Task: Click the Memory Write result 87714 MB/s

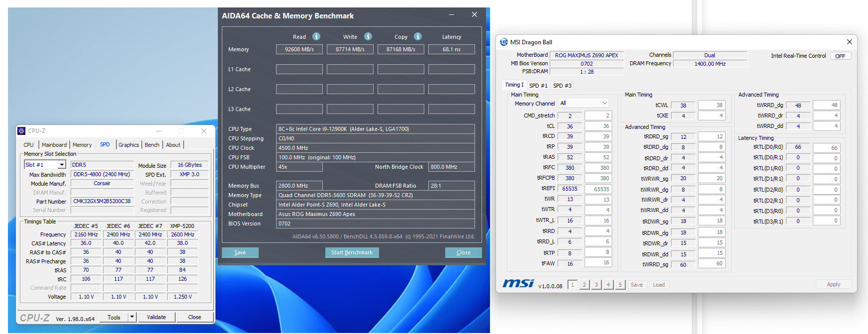Action: pos(350,49)
